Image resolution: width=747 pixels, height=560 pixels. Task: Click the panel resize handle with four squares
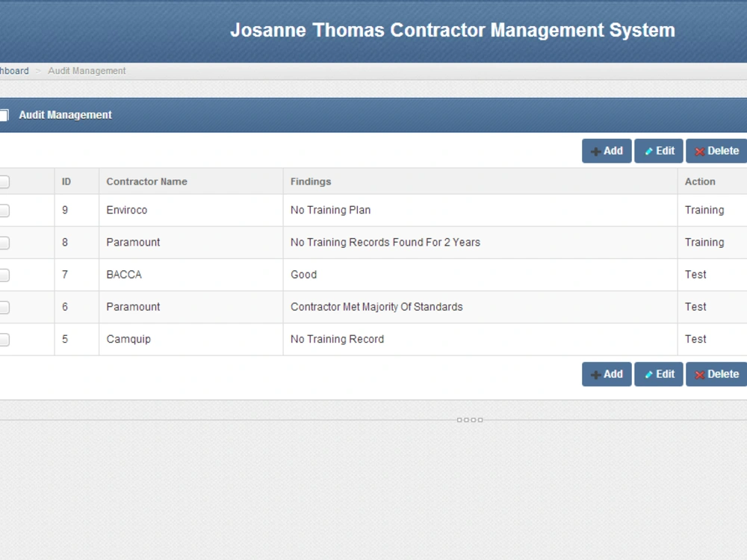470,420
